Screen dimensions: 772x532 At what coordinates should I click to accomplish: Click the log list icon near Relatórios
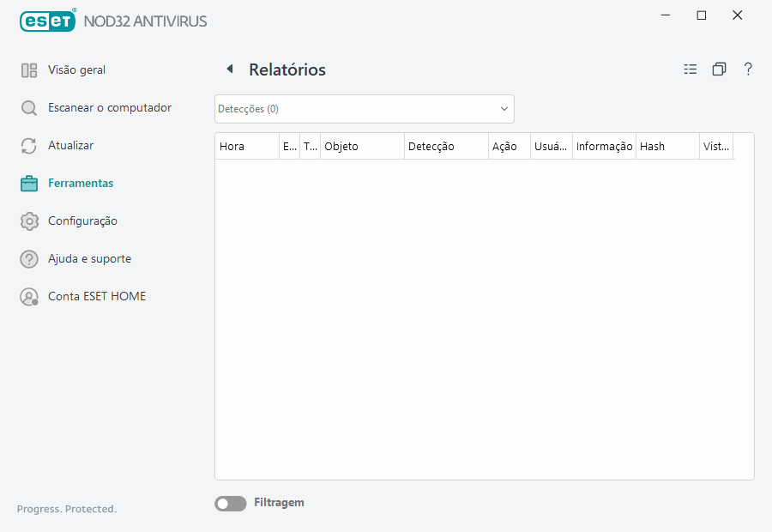691,69
